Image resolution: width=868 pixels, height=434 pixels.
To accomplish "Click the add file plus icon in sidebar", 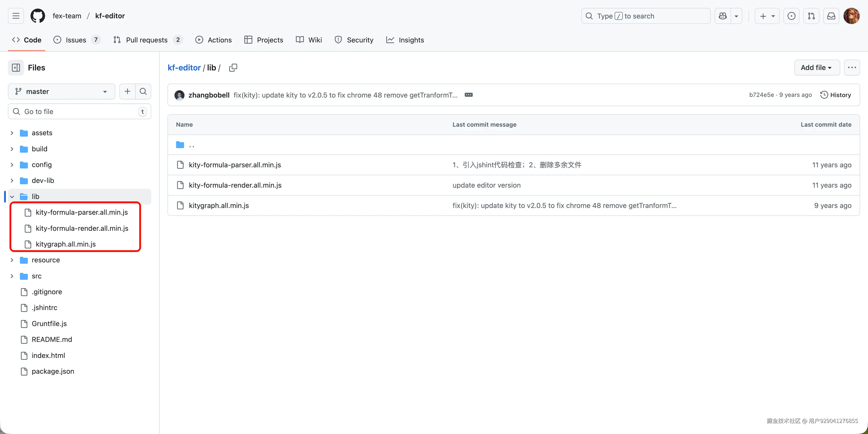I will click(127, 92).
